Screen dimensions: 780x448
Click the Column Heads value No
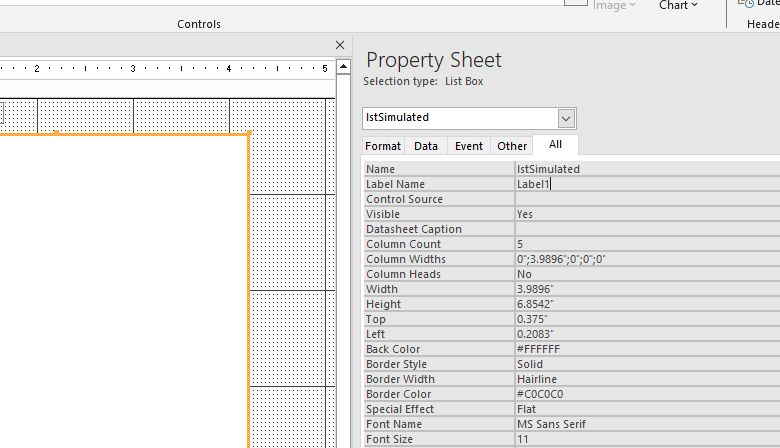coord(647,274)
